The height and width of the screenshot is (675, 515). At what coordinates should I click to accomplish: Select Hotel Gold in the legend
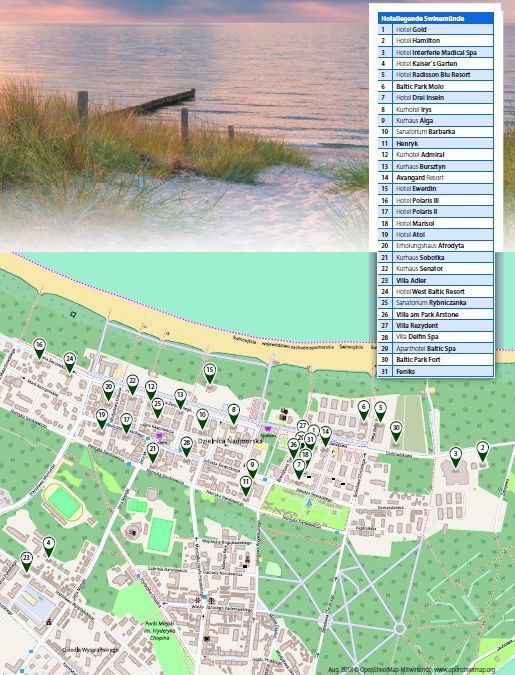click(x=435, y=29)
